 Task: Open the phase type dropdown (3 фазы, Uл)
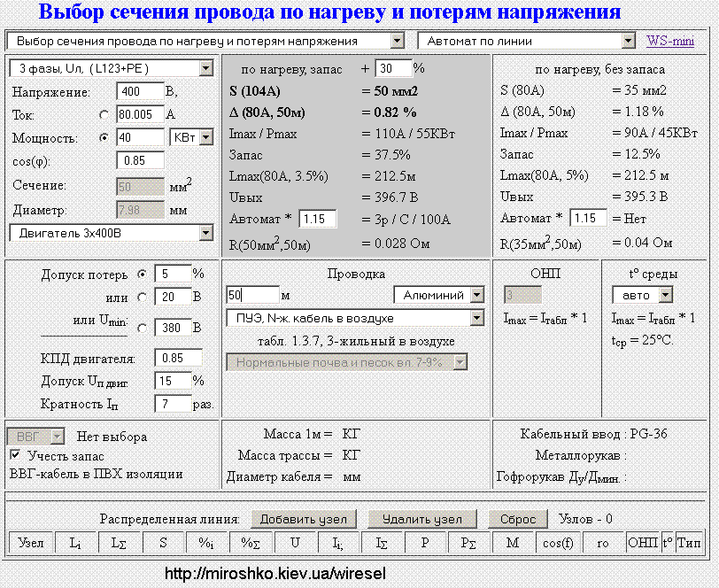click(112, 69)
